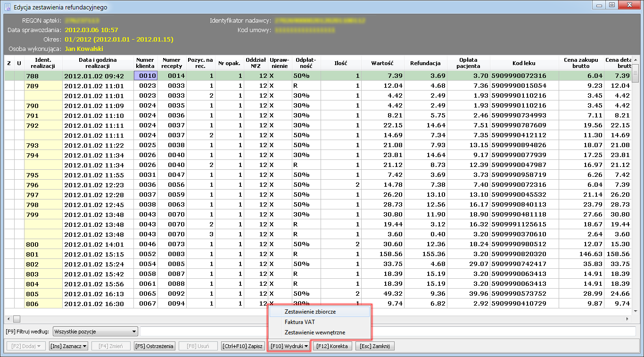Click the Wartość column header
The width and height of the screenshot is (644, 357).
point(383,63)
